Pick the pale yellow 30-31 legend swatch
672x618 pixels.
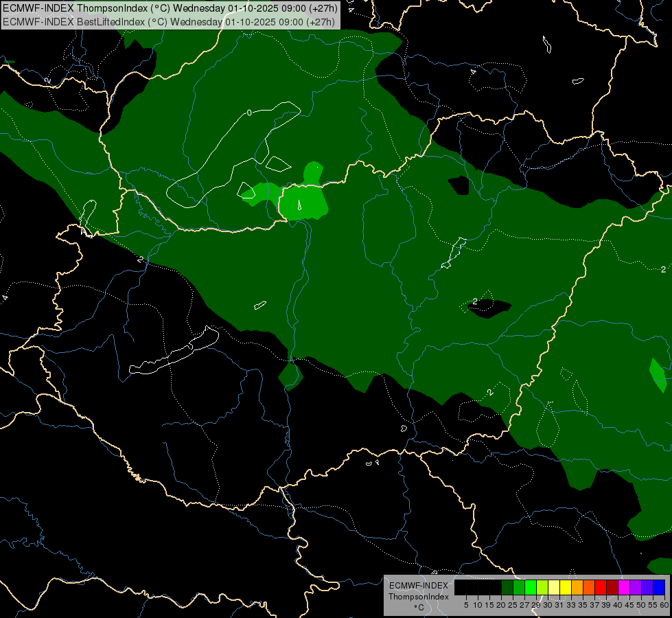[x=554, y=587]
